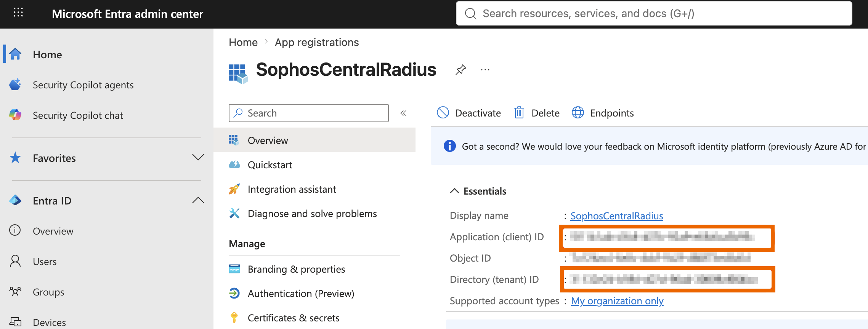Click the Entra ID Overview info icon
Image resolution: width=868 pixels, height=329 pixels.
click(x=15, y=230)
